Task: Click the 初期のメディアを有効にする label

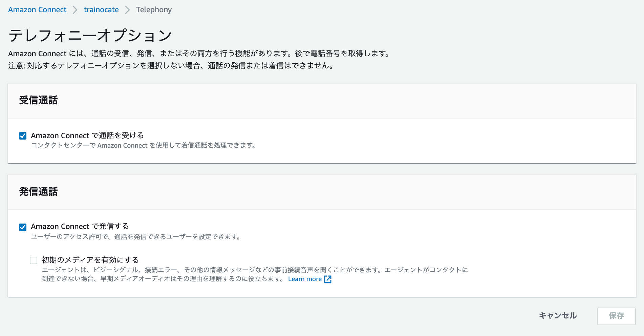Action: 90,260
